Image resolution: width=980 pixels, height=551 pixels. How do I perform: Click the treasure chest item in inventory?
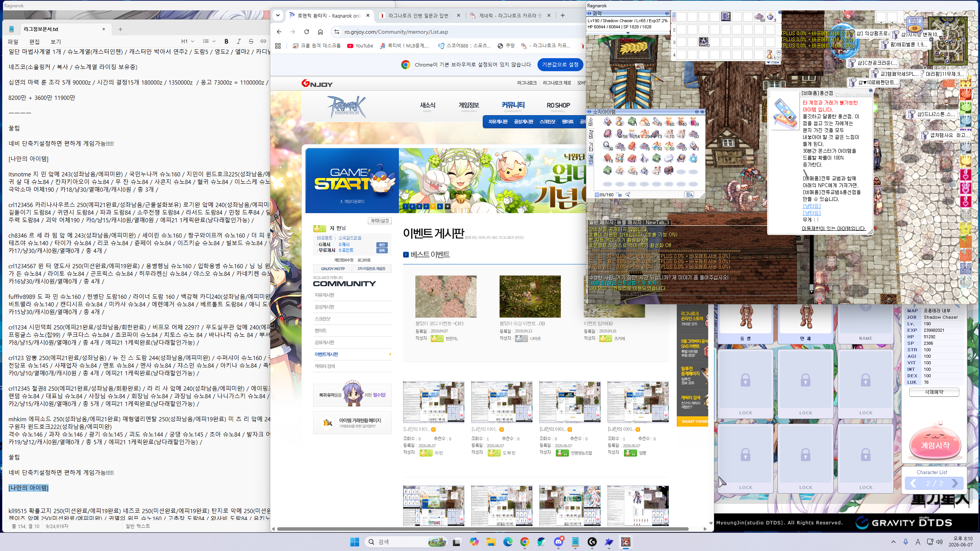(x=668, y=170)
